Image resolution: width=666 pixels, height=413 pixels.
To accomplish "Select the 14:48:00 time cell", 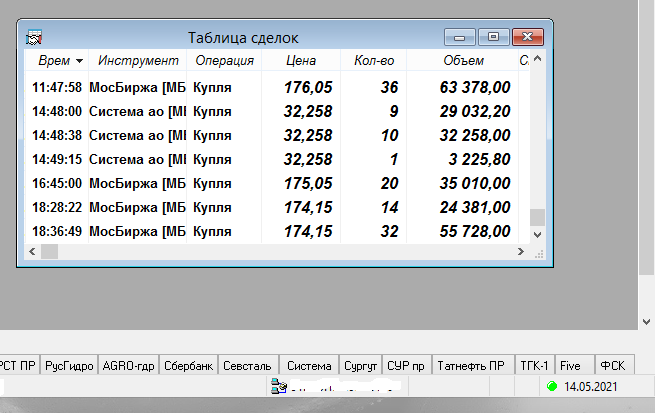I will click(57, 111).
